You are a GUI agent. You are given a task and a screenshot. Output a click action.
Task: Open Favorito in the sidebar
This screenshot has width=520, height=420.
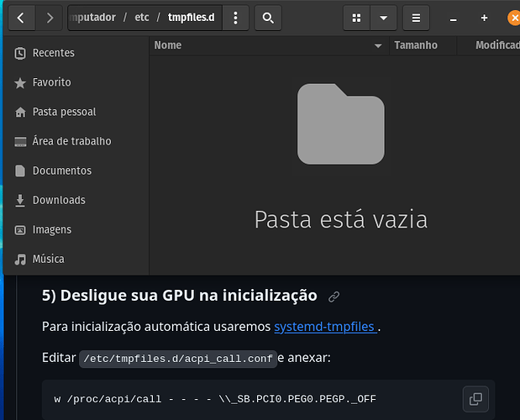click(76, 82)
